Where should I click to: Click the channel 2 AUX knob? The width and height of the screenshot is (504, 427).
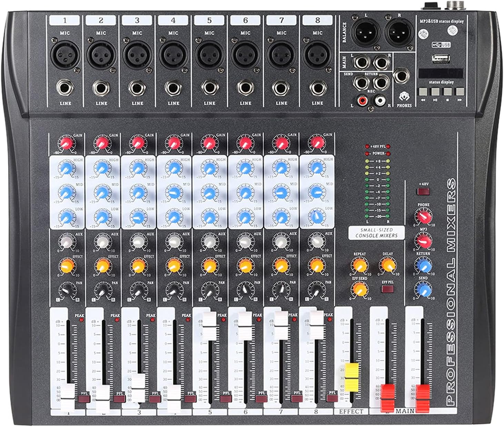pyautogui.click(x=102, y=242)
